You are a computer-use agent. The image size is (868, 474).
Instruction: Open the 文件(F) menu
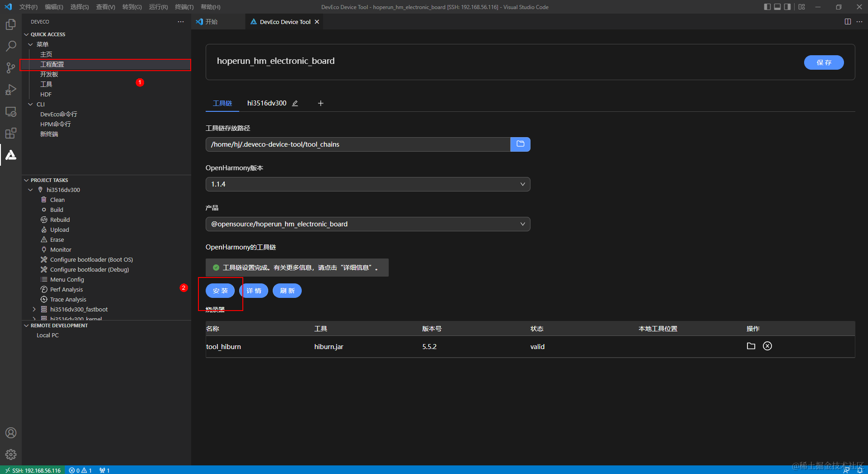[29, 7]
